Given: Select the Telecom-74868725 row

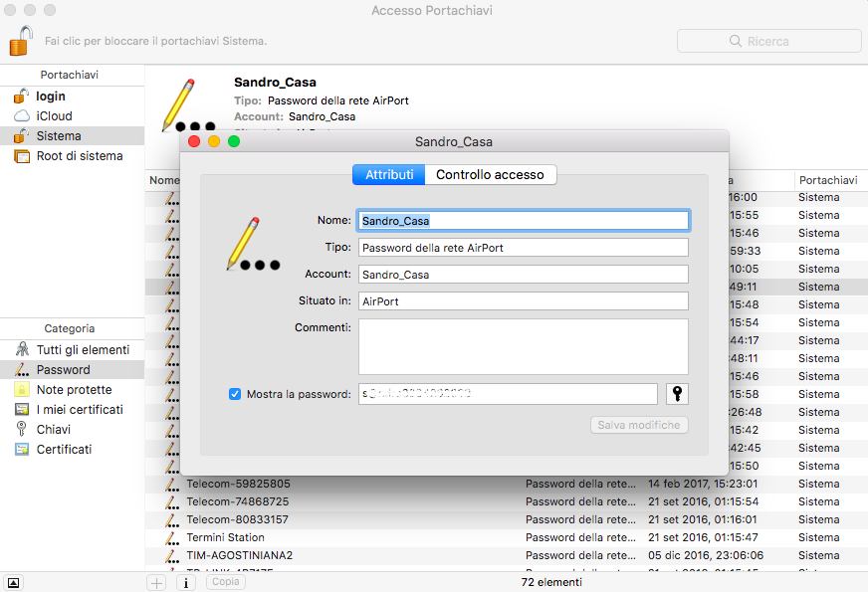Looking at the screenshot, I should [507, 501].
